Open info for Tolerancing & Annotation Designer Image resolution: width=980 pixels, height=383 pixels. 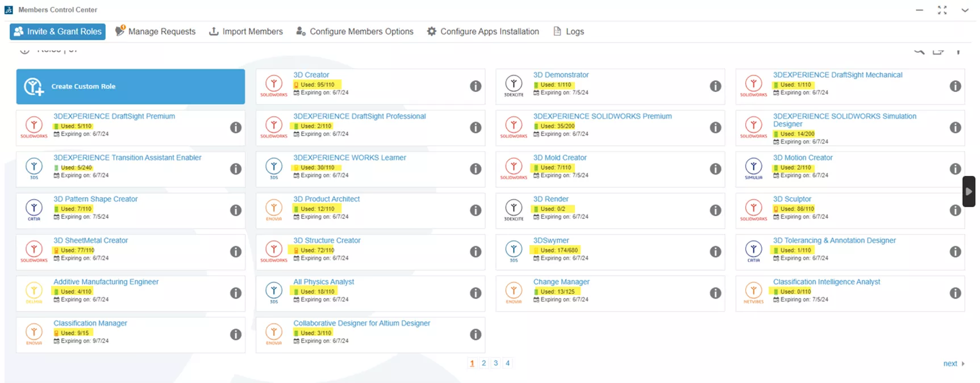[955, 252]
